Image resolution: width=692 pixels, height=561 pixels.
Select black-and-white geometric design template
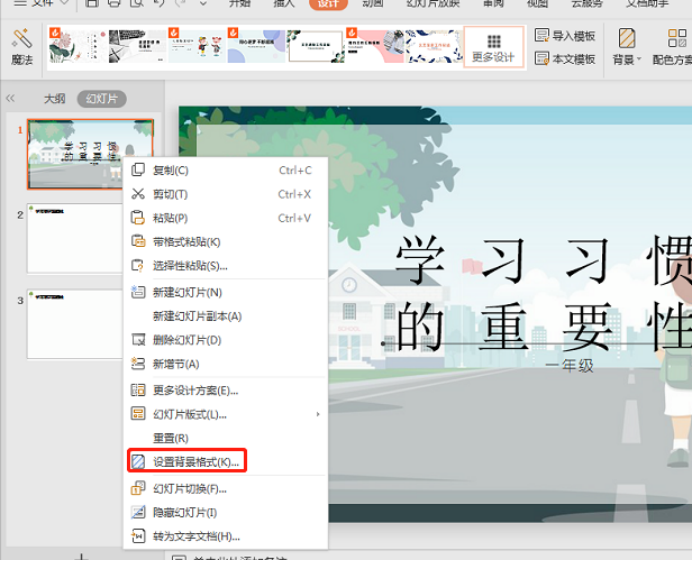click(137, 46)
